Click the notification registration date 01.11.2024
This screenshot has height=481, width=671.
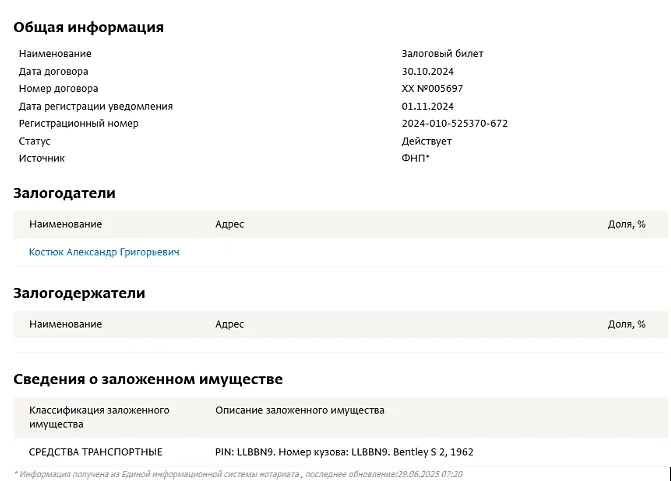427,106
